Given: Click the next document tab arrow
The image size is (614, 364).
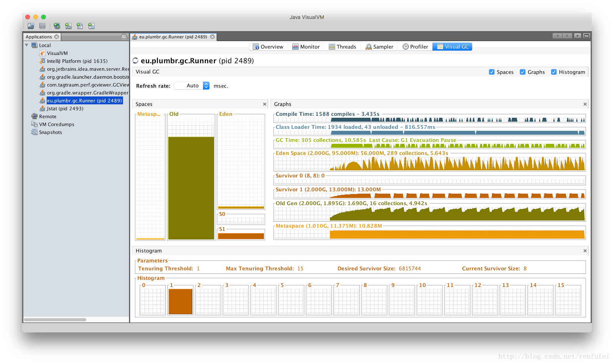Looking at the screenshot, I should click(x=567, y=36).
